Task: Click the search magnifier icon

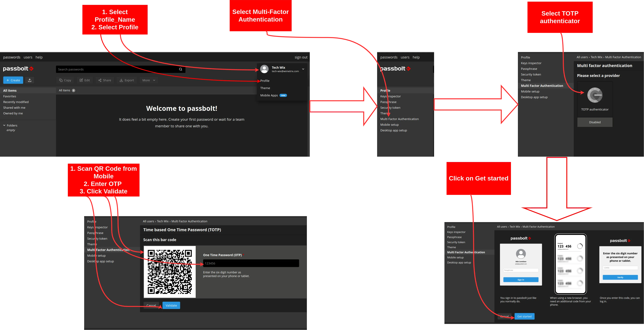Action: tap(180, 69)
